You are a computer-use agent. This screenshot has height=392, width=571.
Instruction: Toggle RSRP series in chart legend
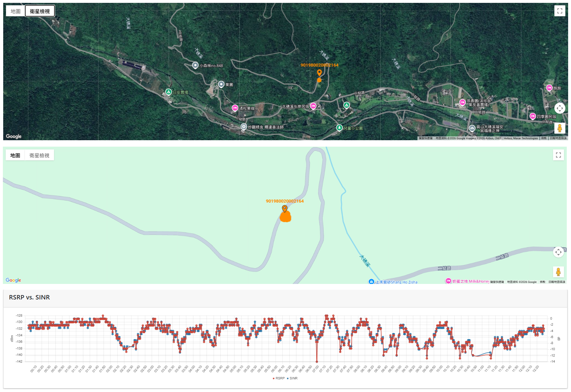pyautogui.click(x=279, y=378)
